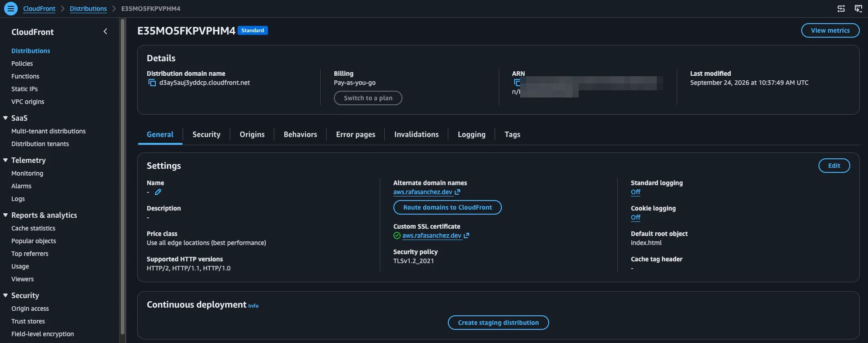868x343 pixels.
Task: Copy the distribution domain name
Action: (152, 83)
